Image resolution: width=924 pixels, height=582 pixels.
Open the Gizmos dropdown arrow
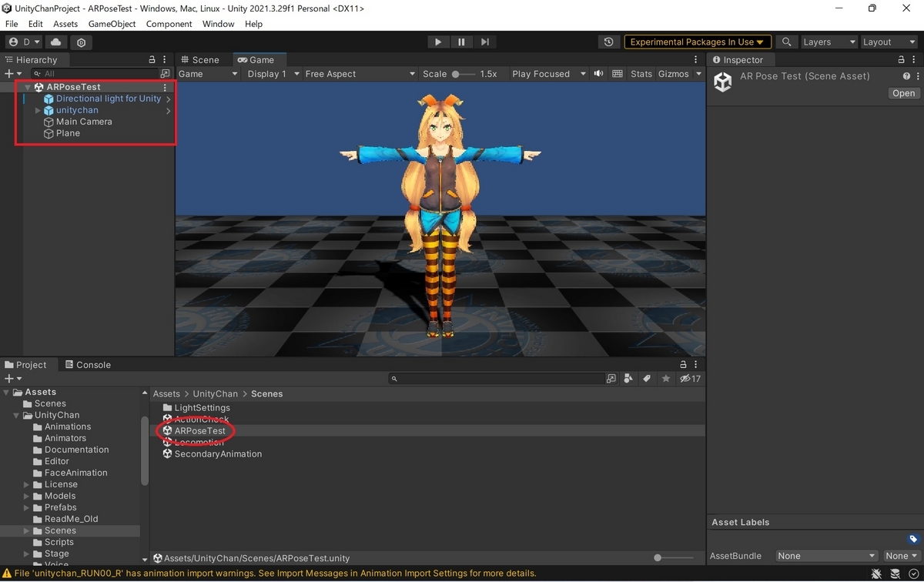(698, 74)
